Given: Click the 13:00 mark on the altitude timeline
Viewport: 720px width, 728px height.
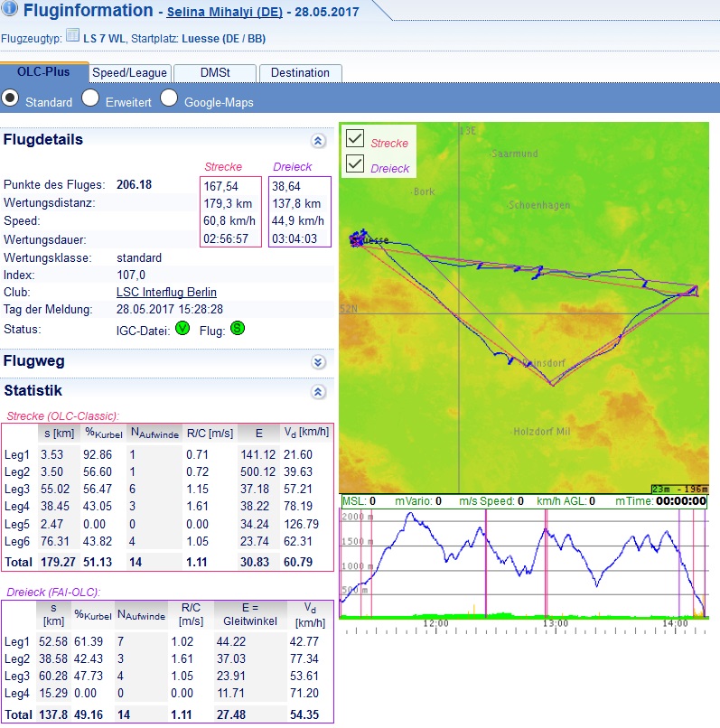Looking at the screenshot, I should click(555, 623).
